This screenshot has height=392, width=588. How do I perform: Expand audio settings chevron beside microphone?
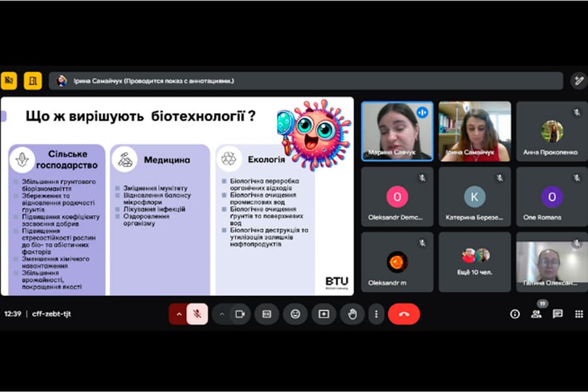click(x=178, y=314)
